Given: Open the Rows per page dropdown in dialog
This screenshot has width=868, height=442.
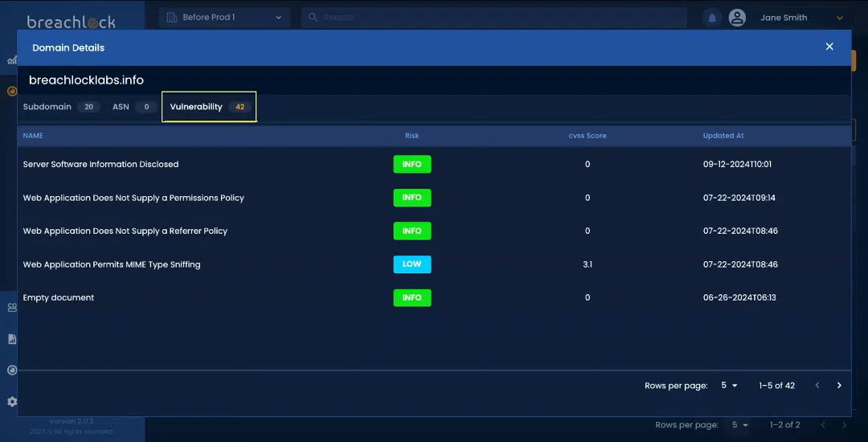Looking at the screenshot, I should (729, 386).
